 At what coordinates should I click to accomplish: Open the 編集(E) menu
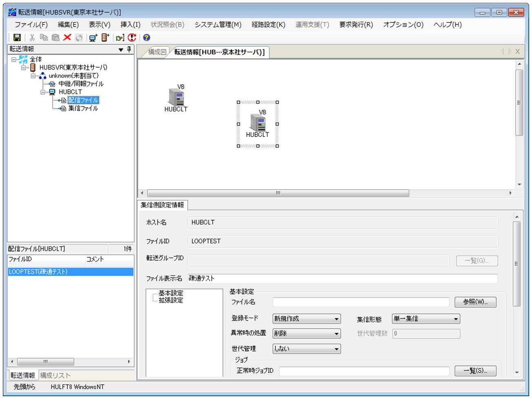click(x=69, y=25)
